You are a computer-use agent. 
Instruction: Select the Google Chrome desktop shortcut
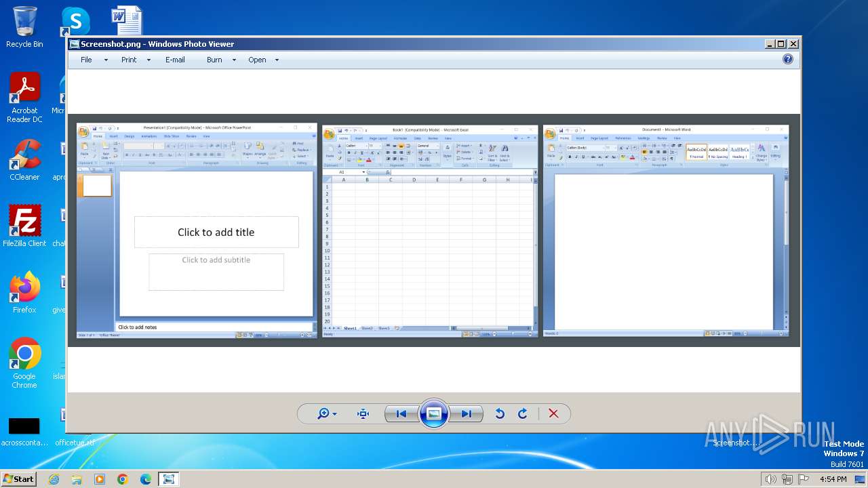24,363
